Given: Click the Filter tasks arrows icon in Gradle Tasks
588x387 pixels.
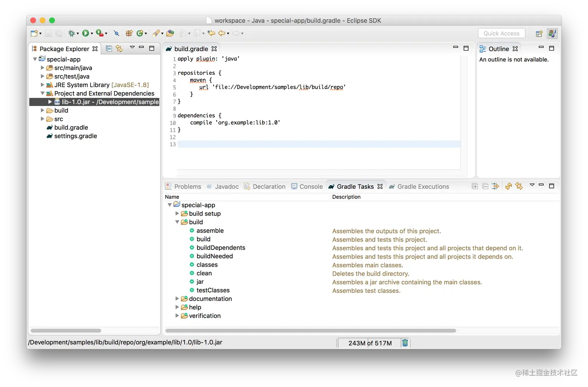Looking at the screenshot, I should 495,186.
